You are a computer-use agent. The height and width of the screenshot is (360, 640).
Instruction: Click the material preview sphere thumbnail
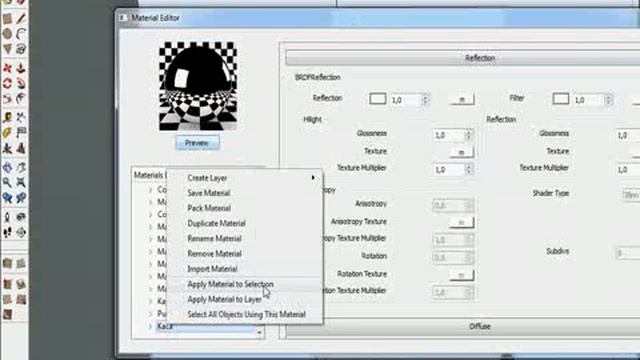(x=198, y=86)
